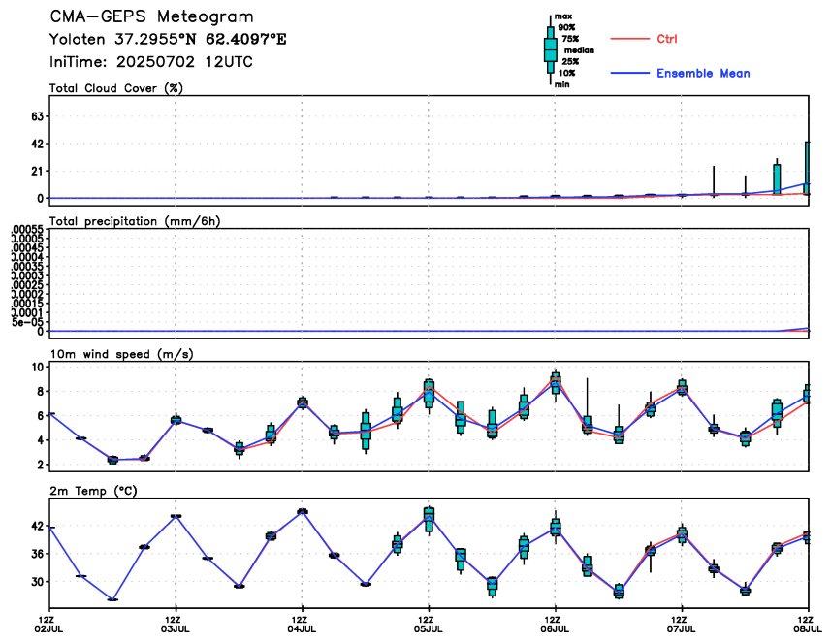Click the Total Cloud Cover (%) panel title

coord(116,88)
